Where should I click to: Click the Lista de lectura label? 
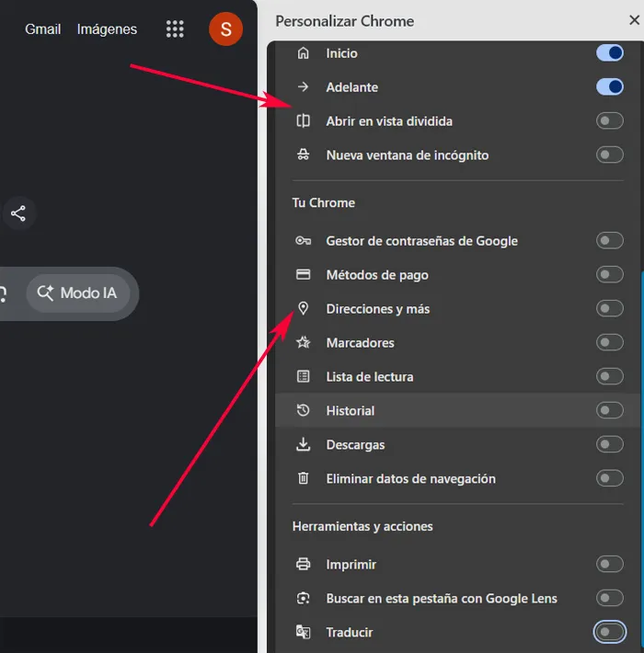click(370, 377)
